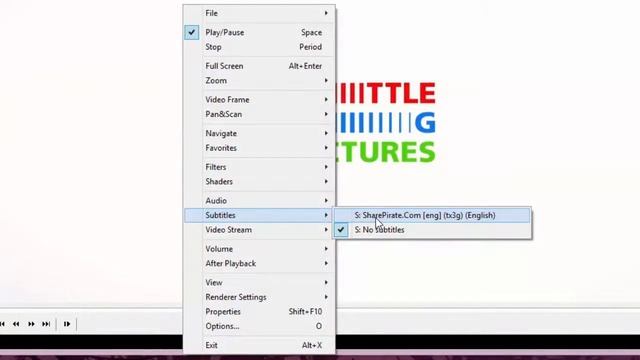Open the Favorites submenu
The image size is (640, 360).
[x=259, y=148]
